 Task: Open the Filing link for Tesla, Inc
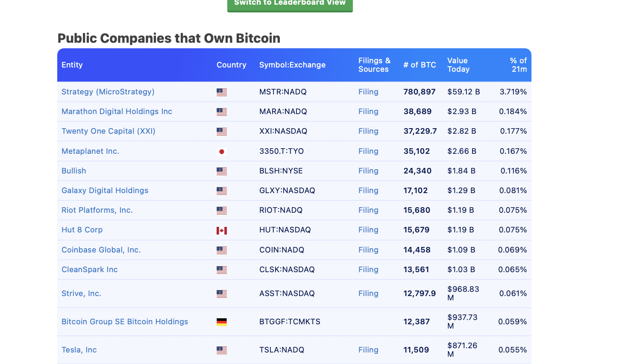tap(368, 349)
